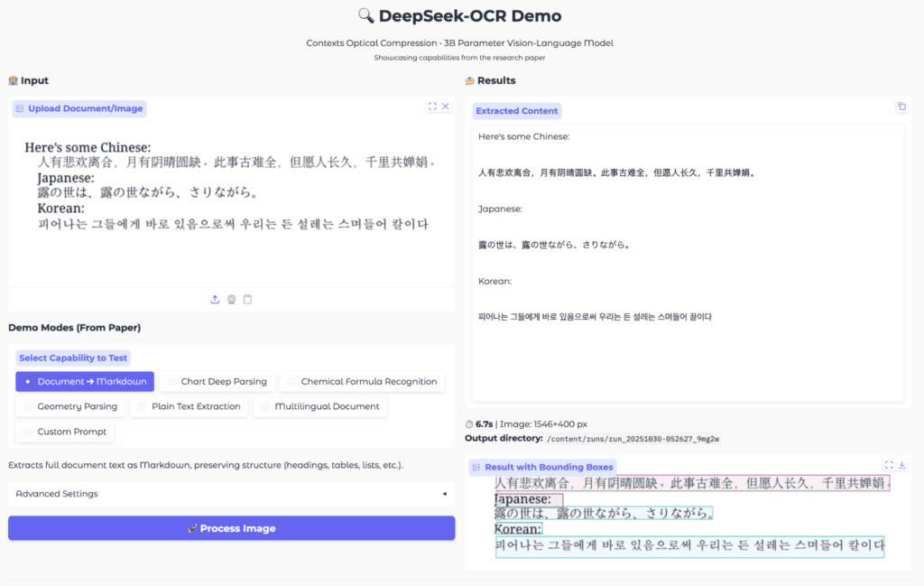Expand the input image to fullscreen
This screenshot has height=586, width=924.
click(432, 107)
